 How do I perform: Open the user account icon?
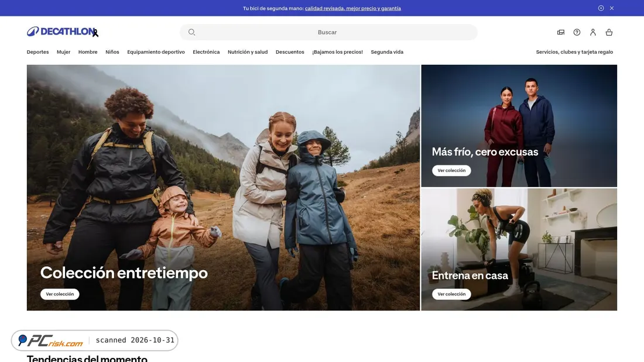click(592, 32)
